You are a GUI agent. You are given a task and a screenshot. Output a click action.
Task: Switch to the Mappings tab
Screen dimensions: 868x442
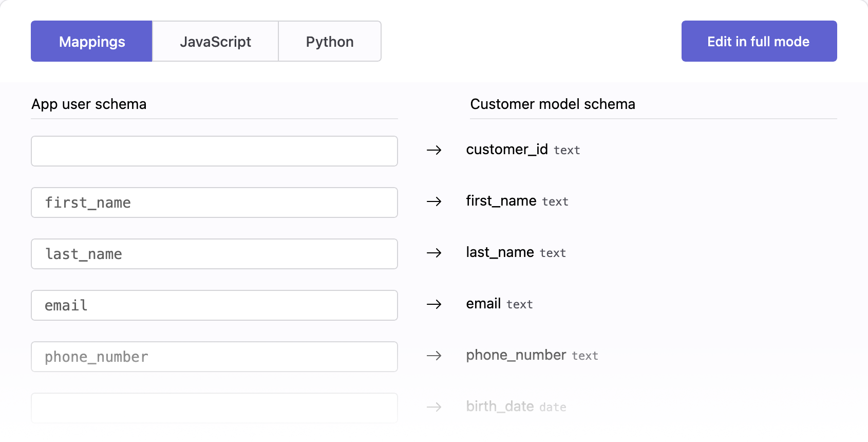(x=91, y=41)
